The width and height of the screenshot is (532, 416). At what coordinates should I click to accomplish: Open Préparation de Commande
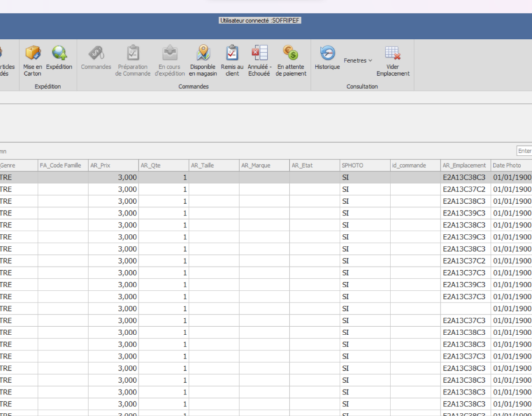click(x=133, y=54)
